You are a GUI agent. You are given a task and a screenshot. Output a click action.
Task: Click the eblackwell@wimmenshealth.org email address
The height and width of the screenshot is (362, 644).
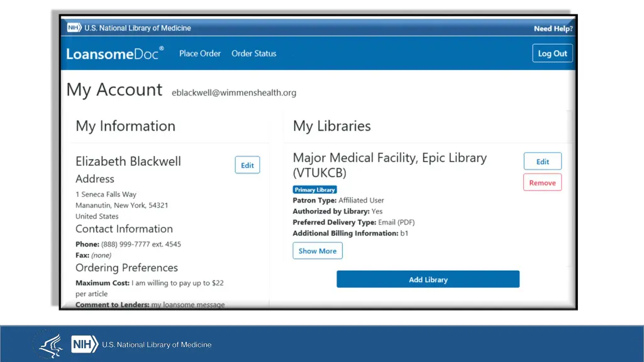pyautogui.click(x=234, y=92)
